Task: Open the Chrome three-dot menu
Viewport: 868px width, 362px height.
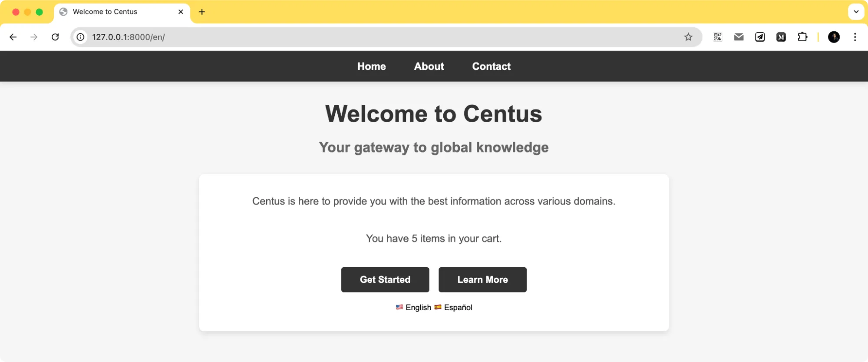Action: coord(855,37)
